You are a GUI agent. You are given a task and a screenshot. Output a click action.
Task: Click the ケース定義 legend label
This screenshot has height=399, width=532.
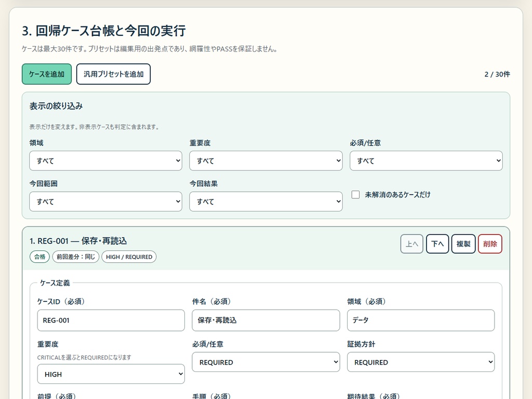point(55,283)
